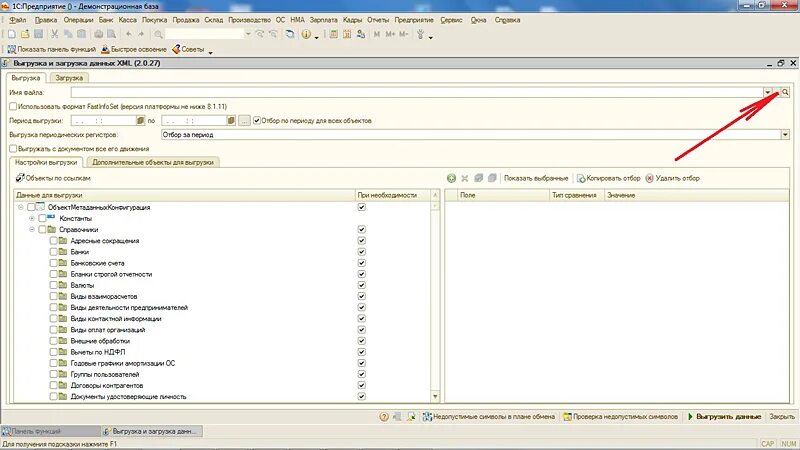Collapse the Справочники tree node
Screen dimensions: 800x450
point(32,230)
